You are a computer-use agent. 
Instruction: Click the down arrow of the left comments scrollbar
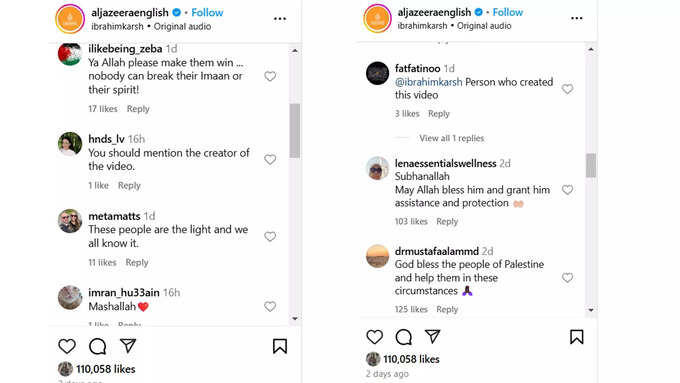295,319
